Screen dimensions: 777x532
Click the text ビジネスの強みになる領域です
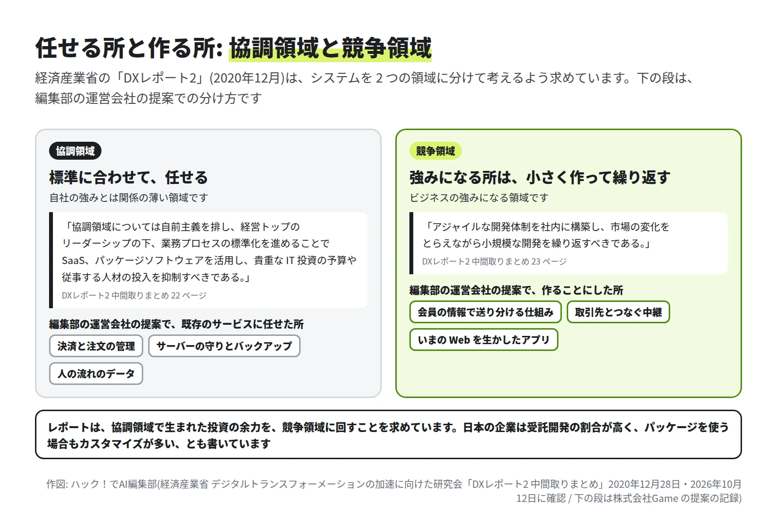click(479, 198)
